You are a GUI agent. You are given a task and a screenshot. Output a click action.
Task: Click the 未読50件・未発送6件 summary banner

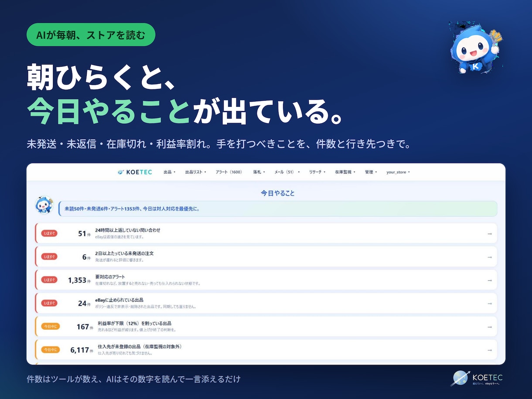pos(278,209)
